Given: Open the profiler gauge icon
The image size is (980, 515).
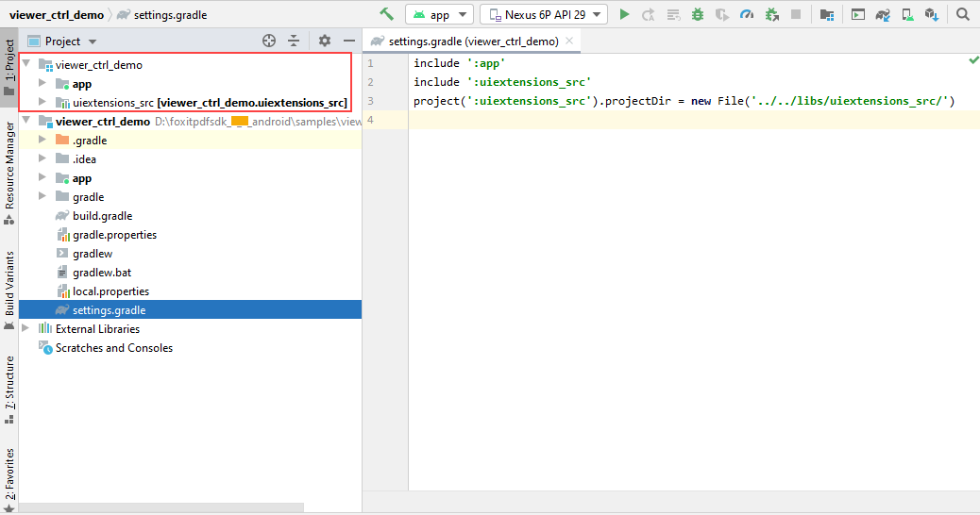Looking at the screenshot, I should click(747, 14).
